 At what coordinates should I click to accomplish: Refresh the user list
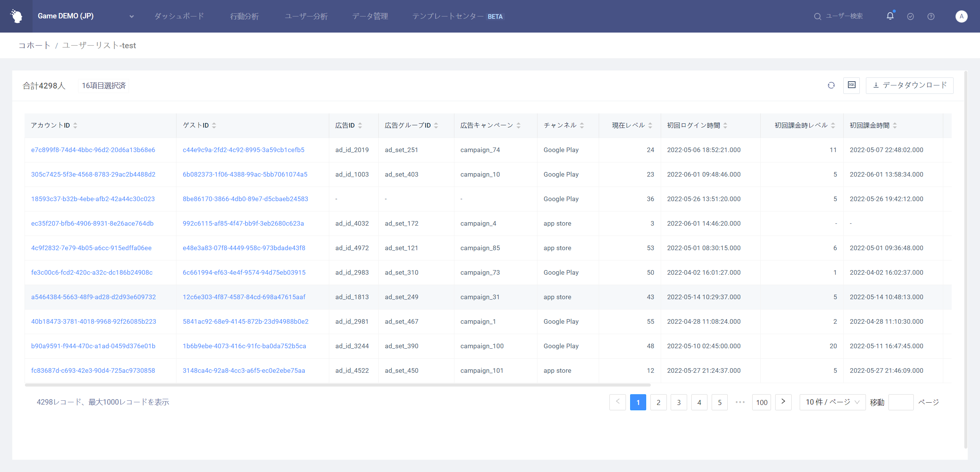point(831,85)
